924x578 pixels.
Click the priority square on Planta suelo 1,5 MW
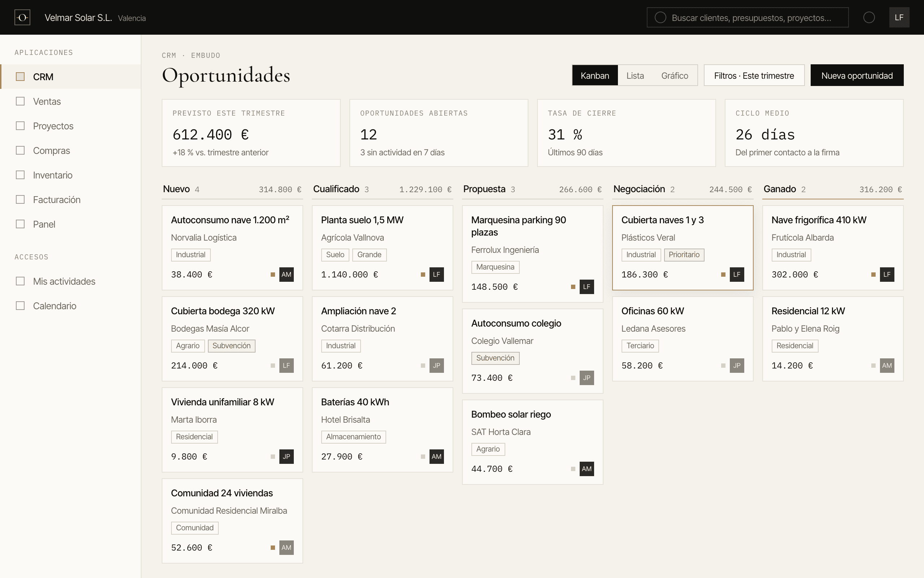tap(423, 275)
